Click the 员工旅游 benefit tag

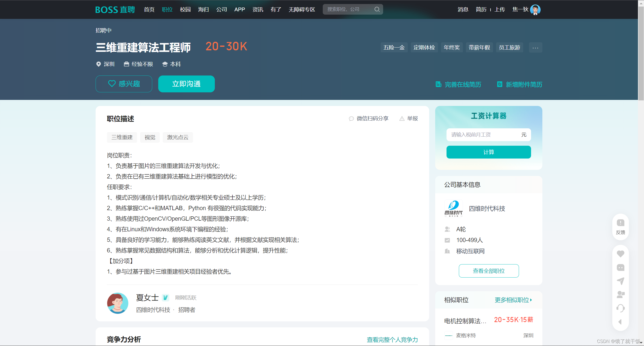(x=510, y=48)
